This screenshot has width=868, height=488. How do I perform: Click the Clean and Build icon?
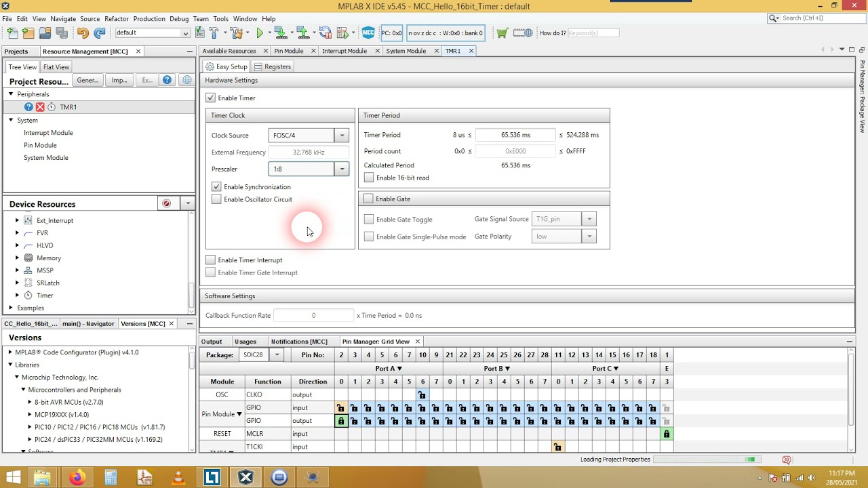(237, 33)
